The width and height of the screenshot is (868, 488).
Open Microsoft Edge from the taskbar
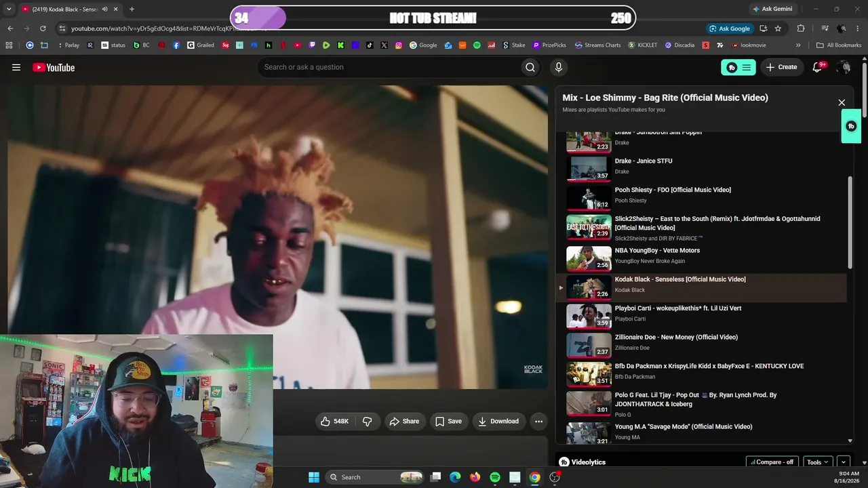(x=455, y=477)
